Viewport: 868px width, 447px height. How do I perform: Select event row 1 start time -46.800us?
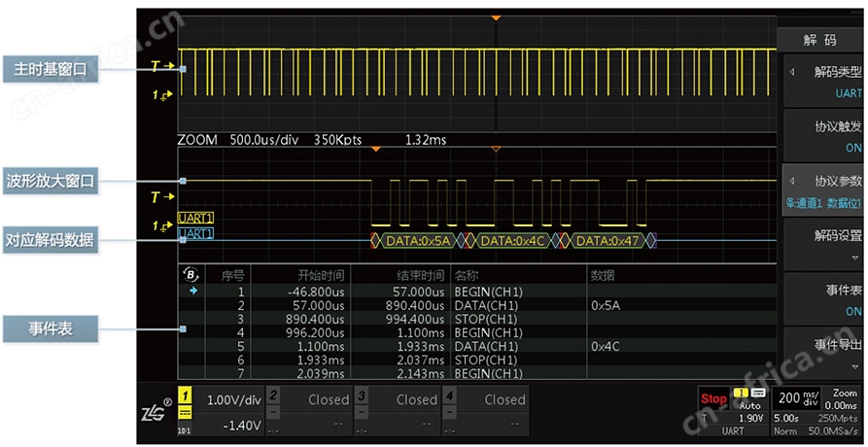coord(316,292)
